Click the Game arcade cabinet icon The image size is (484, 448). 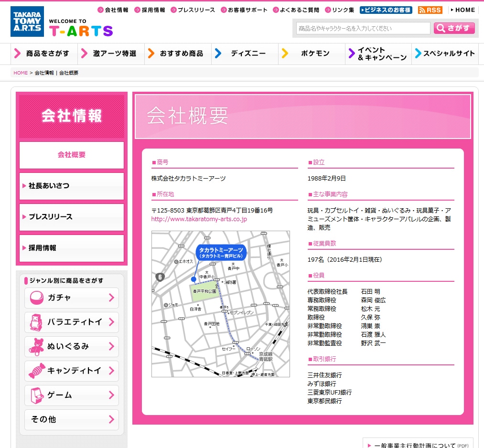tap(37, 395)
